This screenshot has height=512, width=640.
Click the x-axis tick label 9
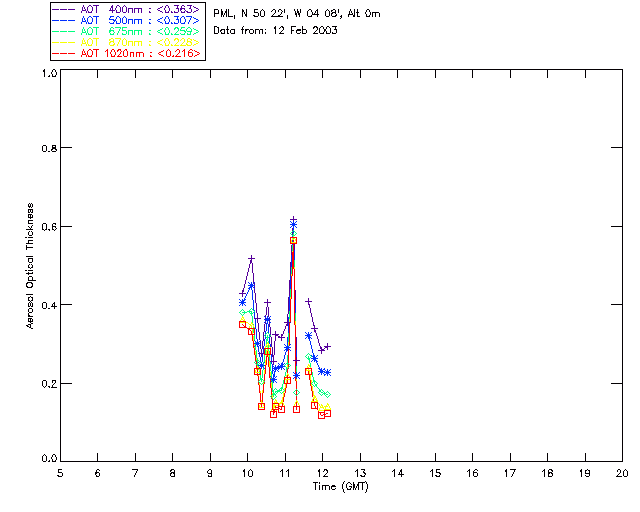(x=210, y=473)
